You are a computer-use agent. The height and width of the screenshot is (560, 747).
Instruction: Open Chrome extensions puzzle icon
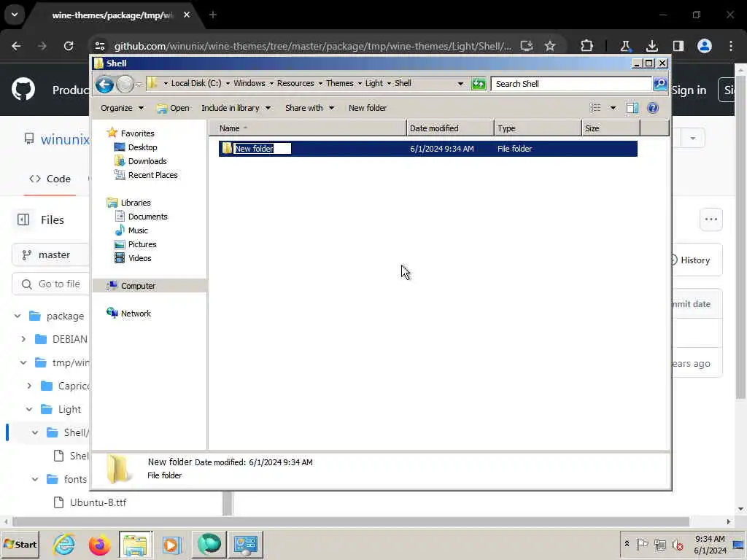click(x=587, y=46)
